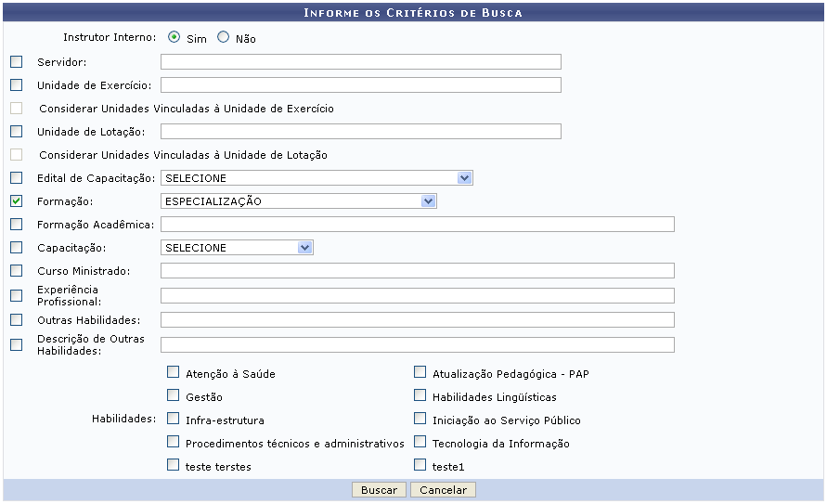This screenshot has height=504, width=827.
Task: Check the Atenção à Saúde skill
Action: pos(173,373)
